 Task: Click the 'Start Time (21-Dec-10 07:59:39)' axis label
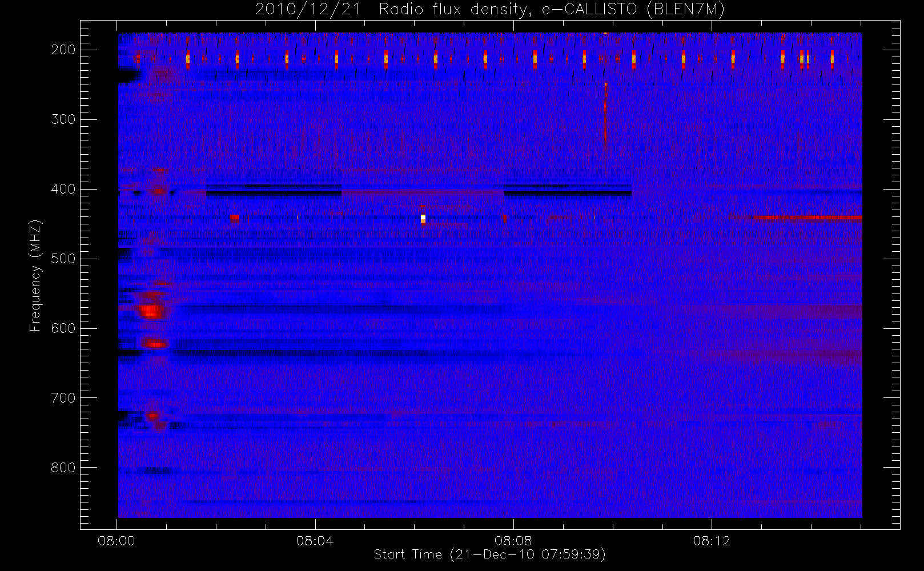(489, 554)
